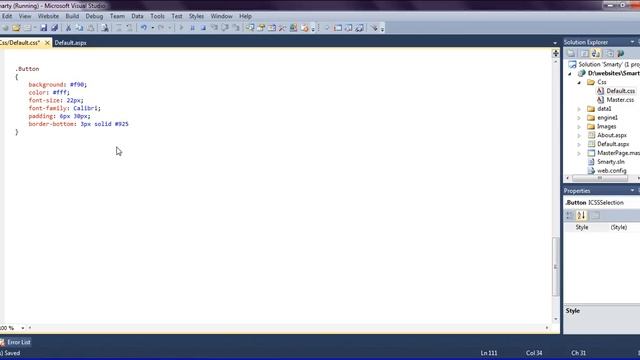
Task: Open the Properties panel window options dropdown
Action: coord(632,191)
